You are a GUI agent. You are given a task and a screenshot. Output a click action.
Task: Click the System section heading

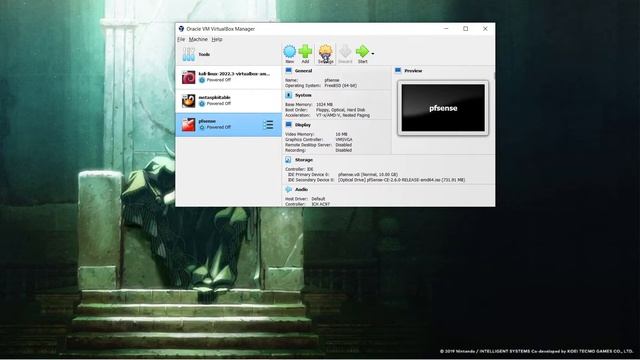pos(303,95)
